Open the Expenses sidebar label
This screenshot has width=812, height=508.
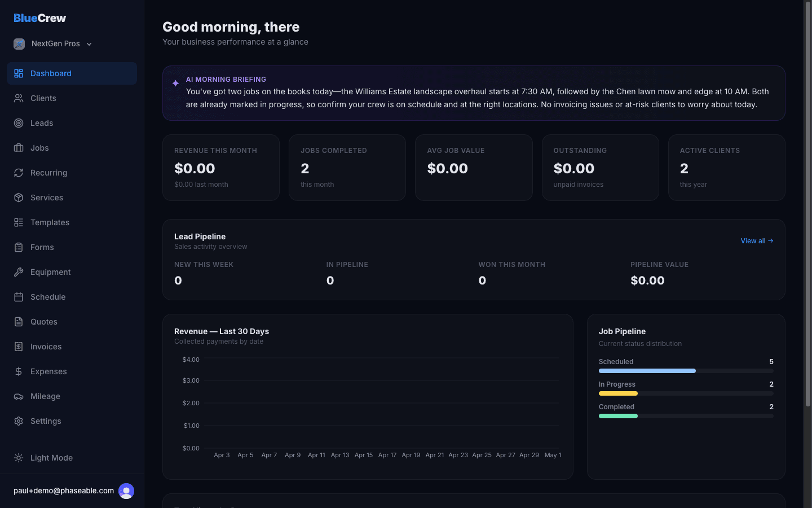coord(48,371)
